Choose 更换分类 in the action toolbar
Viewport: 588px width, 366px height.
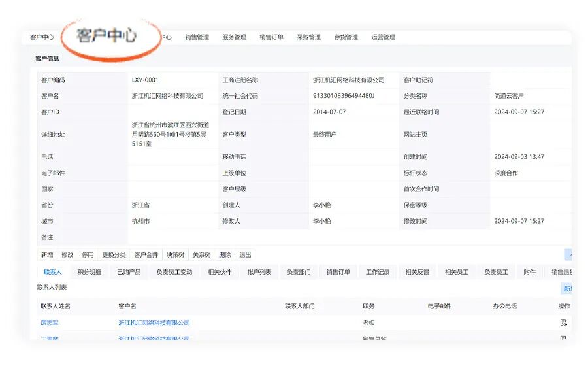point(114,255)
